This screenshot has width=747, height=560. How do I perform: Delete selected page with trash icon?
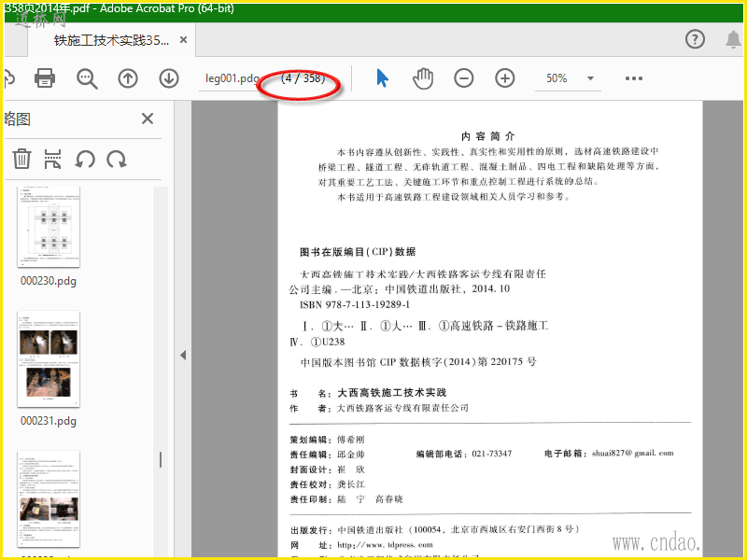(x=21, y=159)
